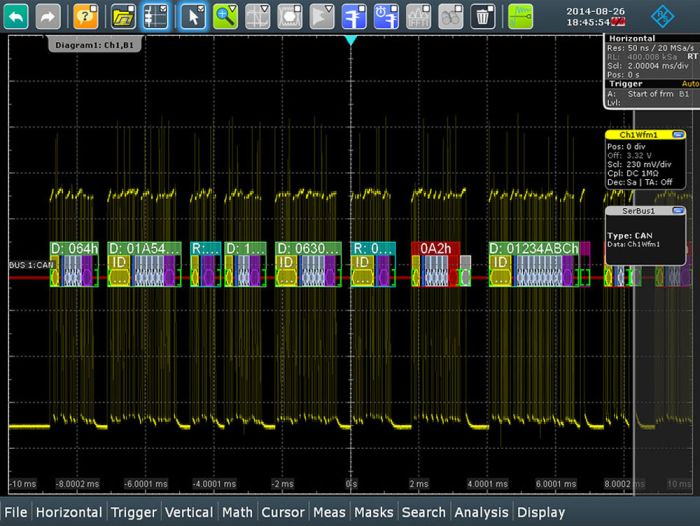
Task: Click the Res: 50 ns / 20 MSa/s value
Action: 650,48
